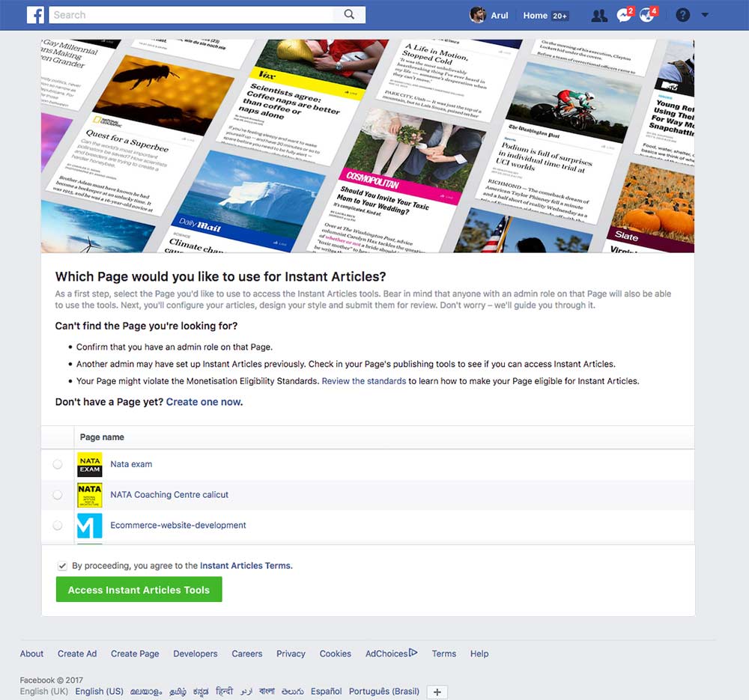Click the search magnifier icon
Image resolution: width=749 pixels, height=700 pixels.
coord(349,15)
